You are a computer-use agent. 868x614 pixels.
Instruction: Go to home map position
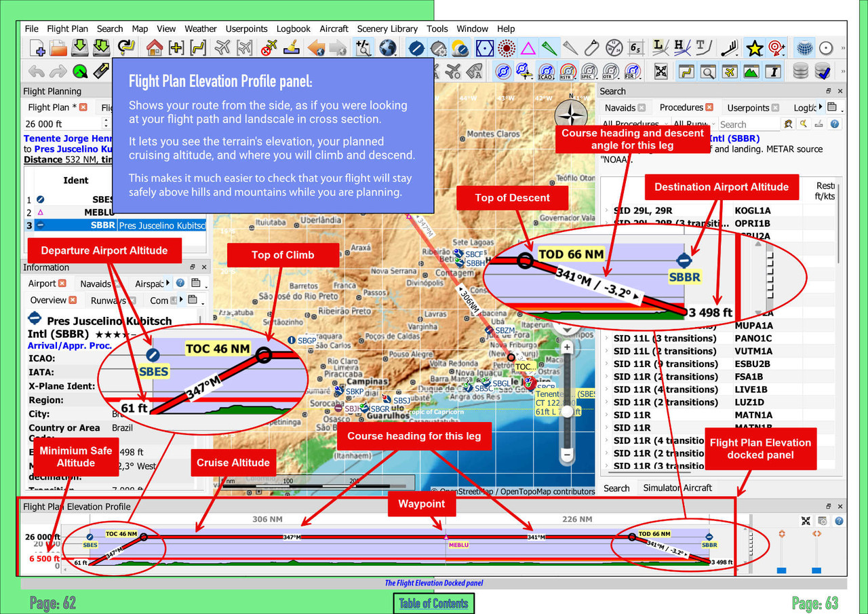155,47
